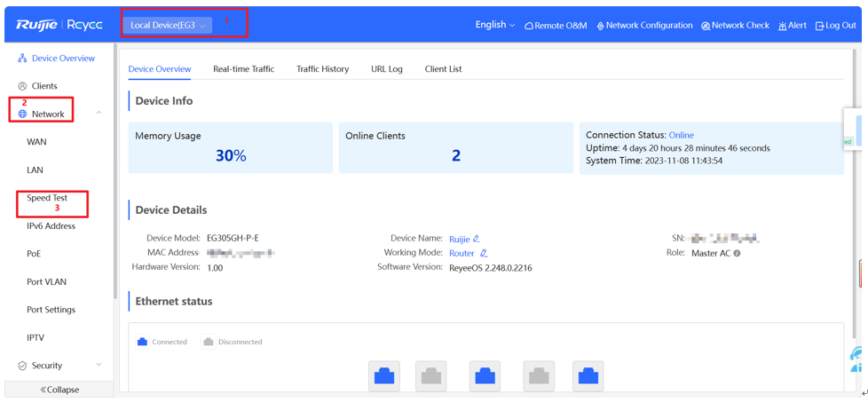Collapse the Network menu section
Screen dimensions: 868x402
click(x=99, y=114)
